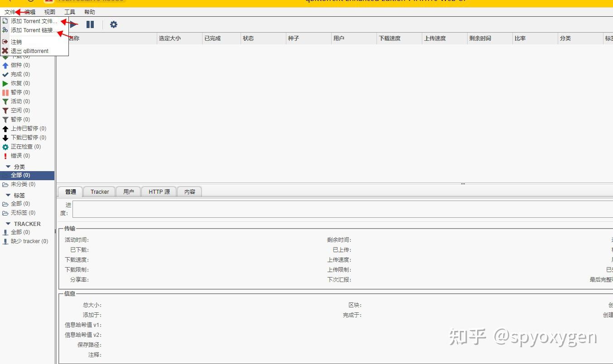Select the 活动 active filter
Image resolution: width=613 pixels, height=364 pixels.
coord(18,101)
